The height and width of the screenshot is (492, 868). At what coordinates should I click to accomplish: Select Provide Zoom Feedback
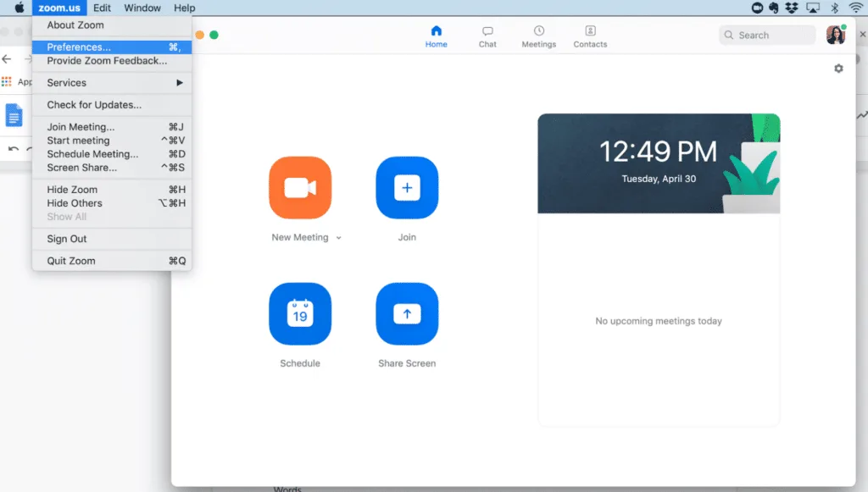click(x=106, y=60)
